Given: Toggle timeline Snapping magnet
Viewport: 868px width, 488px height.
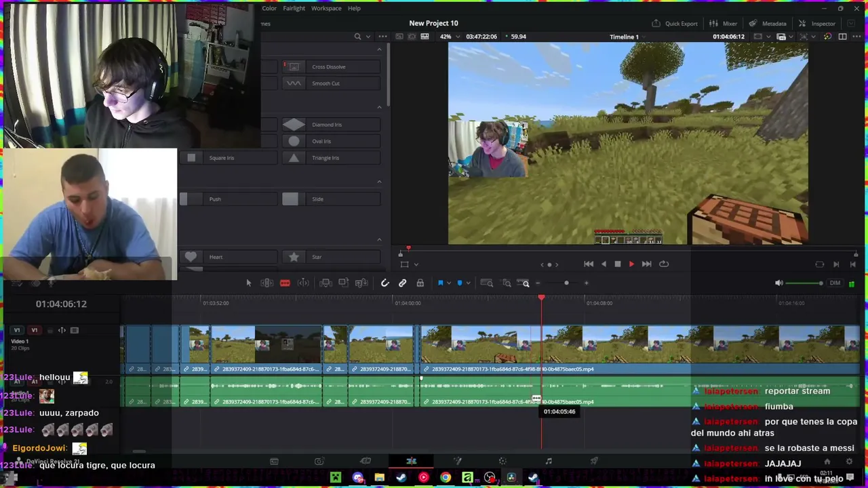Looking at the screenshot, I should pos(384,283).
